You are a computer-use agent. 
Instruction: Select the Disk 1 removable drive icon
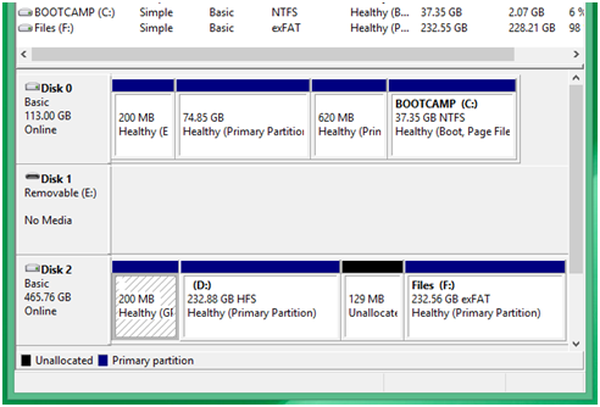click(x=32, y=178)
